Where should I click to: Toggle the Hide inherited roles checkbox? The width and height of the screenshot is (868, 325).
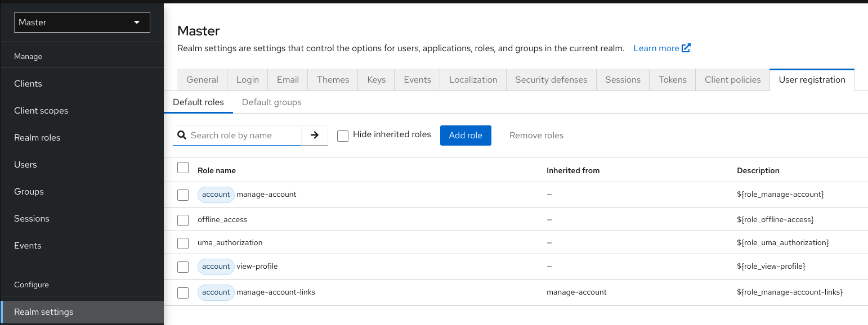(343, 136)
